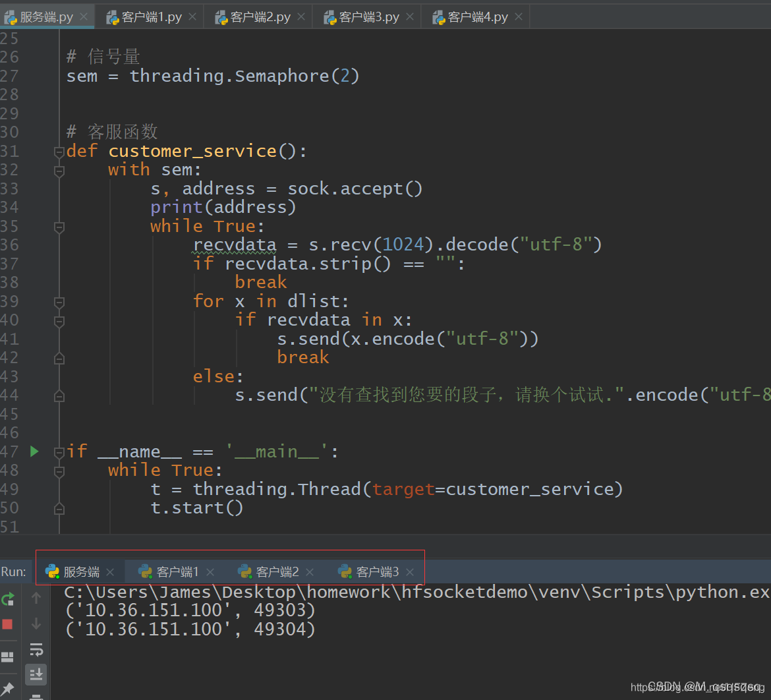Collapse the 'if recvdata in x' block
Screen dimensions: 771x700
59,321
